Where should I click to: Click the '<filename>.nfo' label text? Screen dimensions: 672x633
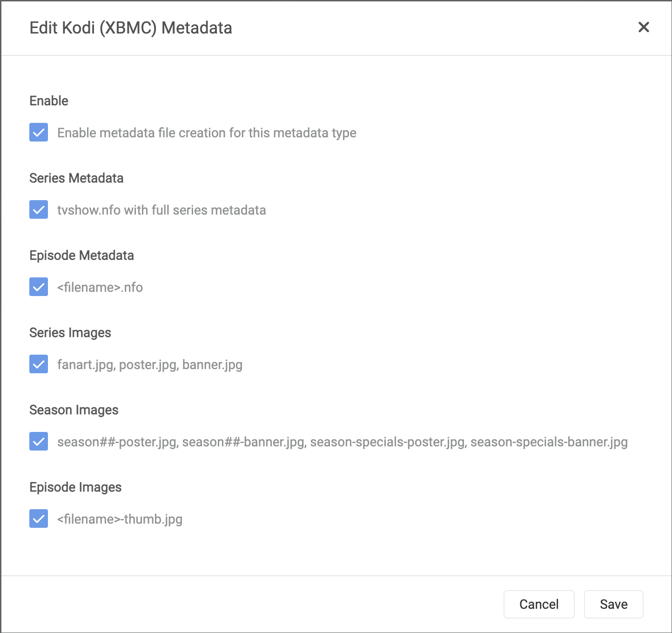(x=100, y=288)
